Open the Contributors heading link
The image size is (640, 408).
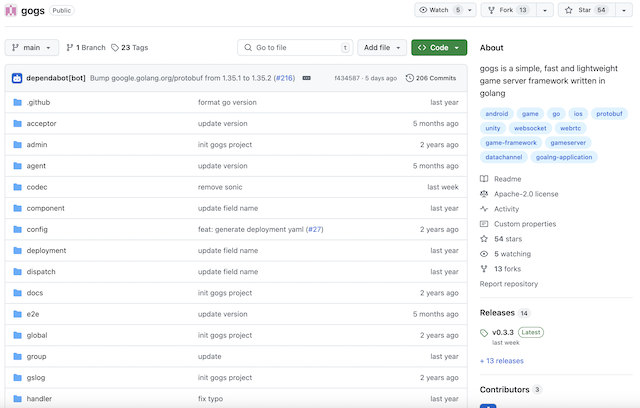(504, 390)
